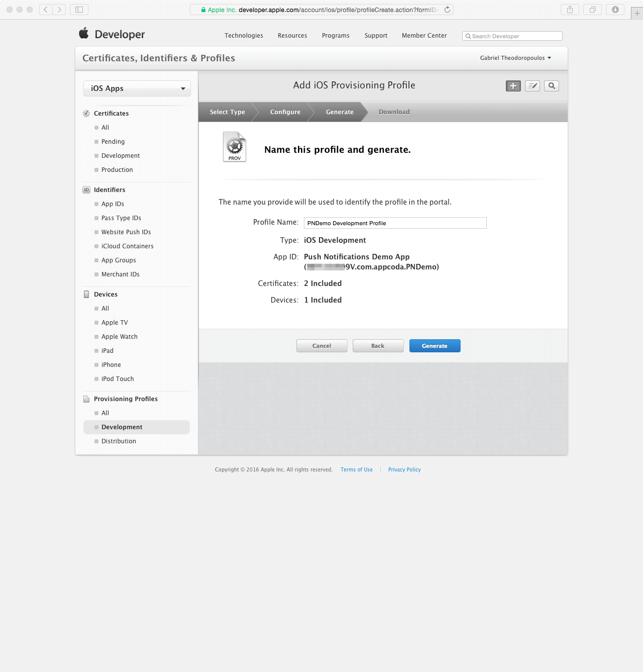The image size is (643, 672).
Task: Click the Safari address bar
Action: pos(321,10)
